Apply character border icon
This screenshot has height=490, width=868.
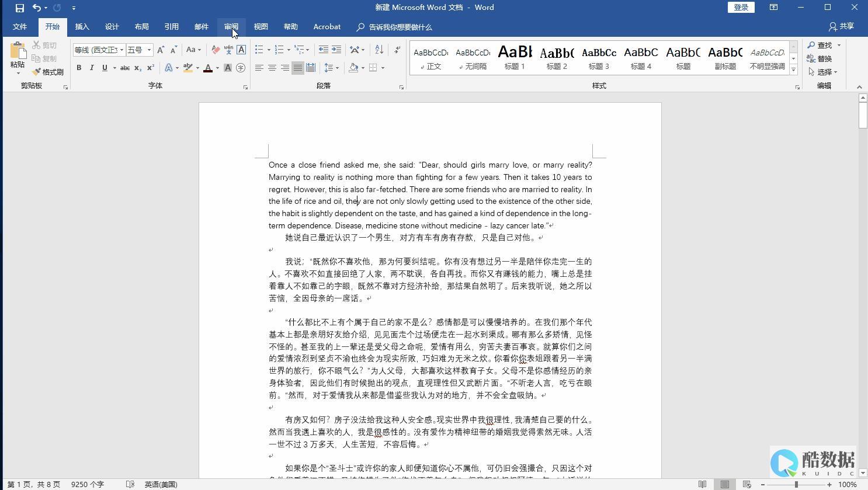coord(241,50)
